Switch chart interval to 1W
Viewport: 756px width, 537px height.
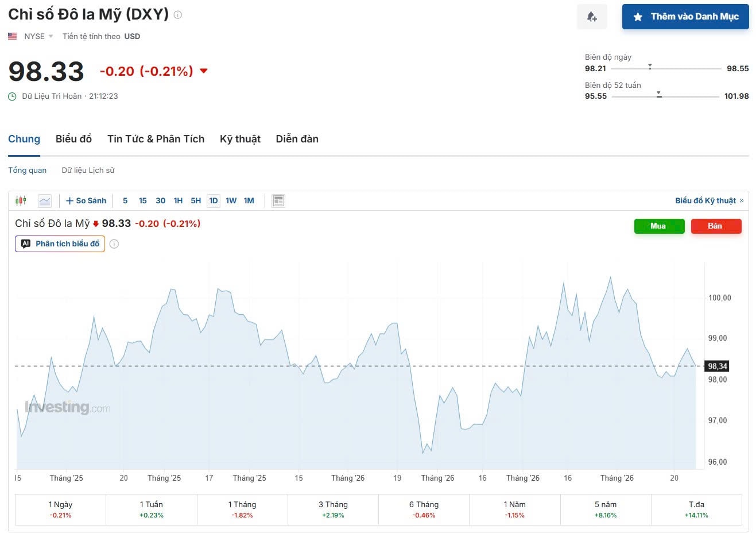click(231, 200)
